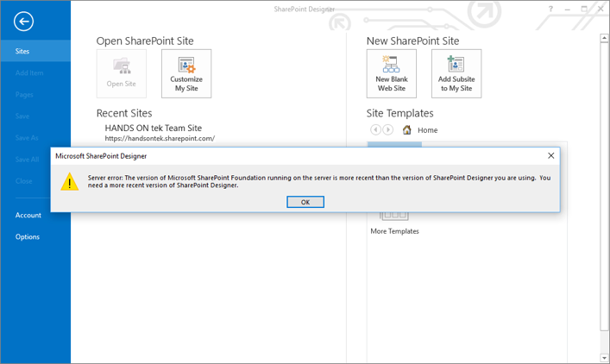Open the Add Item menu entry
Image resolution: width=610 pixels, height=364 pixels.
tap(29, 72)
